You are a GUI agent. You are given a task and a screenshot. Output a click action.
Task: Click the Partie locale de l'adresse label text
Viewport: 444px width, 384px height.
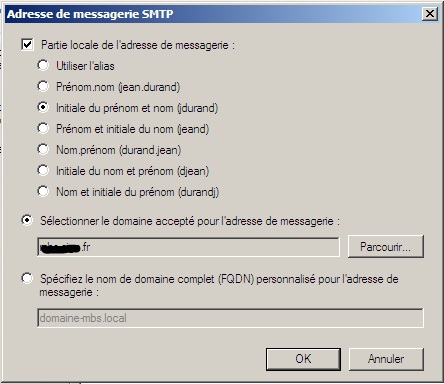(x=138, y=45)
